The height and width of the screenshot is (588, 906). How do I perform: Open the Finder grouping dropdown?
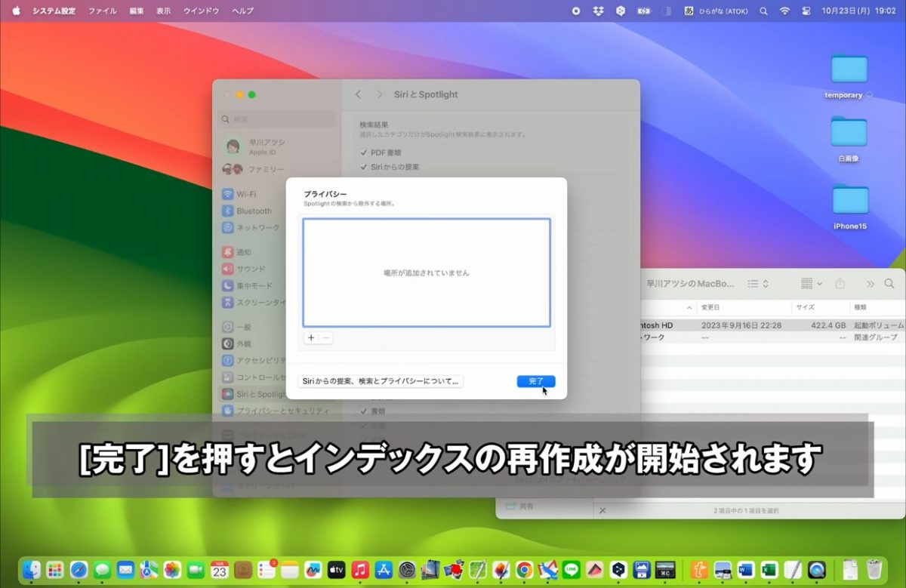point(812,284)
